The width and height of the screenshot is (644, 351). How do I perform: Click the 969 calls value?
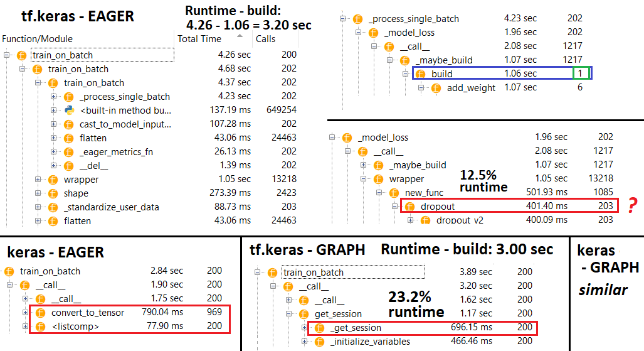tap(214, 312)
